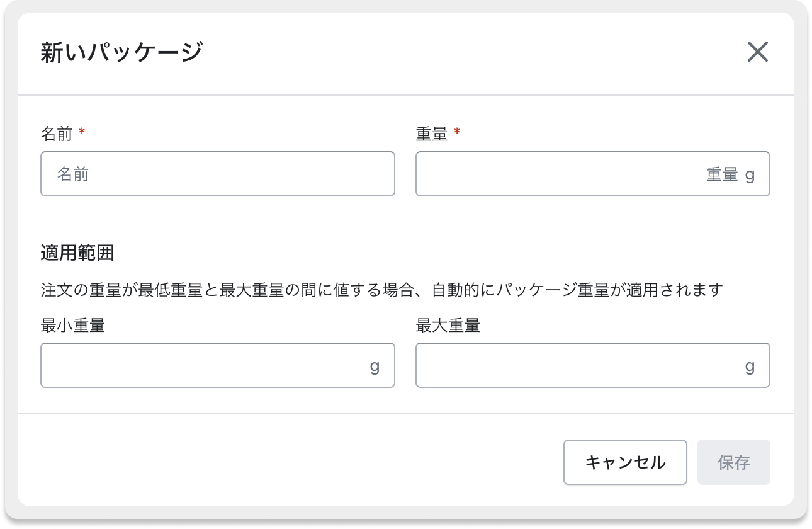Click the 重量 field label
Image resolution: width=812 pixels, height=529 pixels.
pyautogui.click(x=432, y=133)
